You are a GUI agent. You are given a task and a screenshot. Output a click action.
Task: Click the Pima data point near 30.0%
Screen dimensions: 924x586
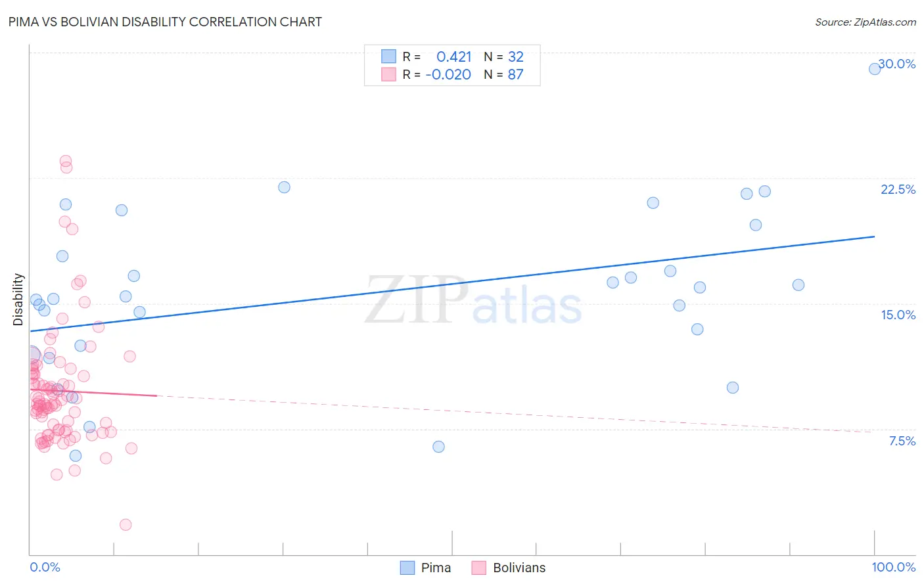pos(875,69)
